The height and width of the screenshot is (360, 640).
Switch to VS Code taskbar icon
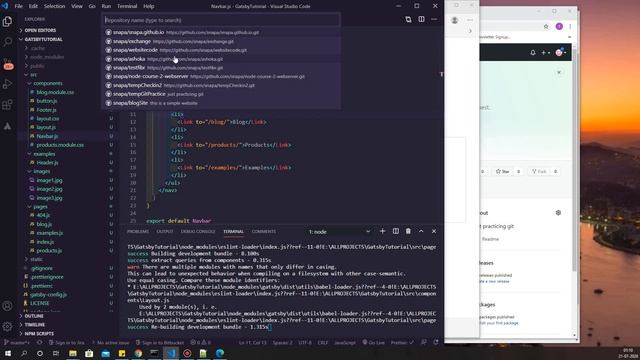171,353
